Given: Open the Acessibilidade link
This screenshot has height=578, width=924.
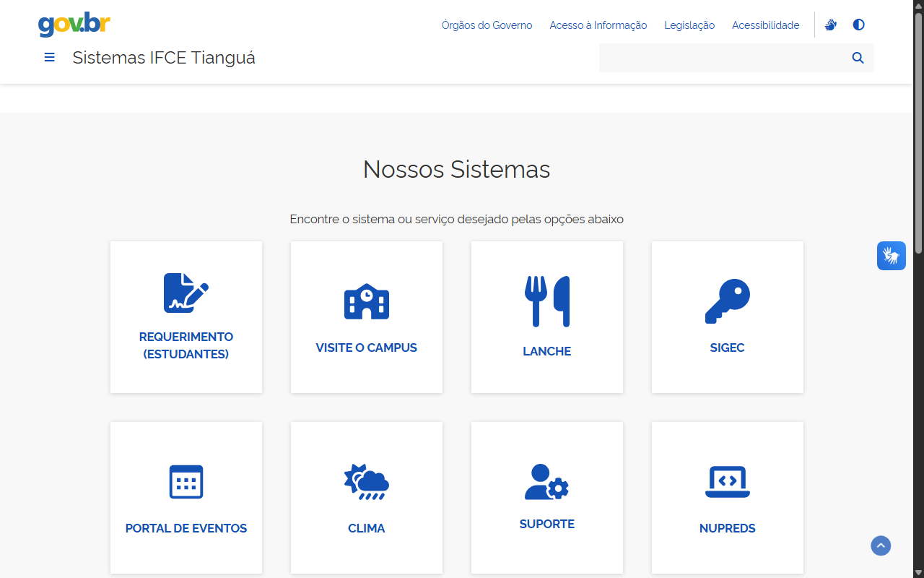Looking at the screenshot, I should pyautogui.click(x=766, y=25).
